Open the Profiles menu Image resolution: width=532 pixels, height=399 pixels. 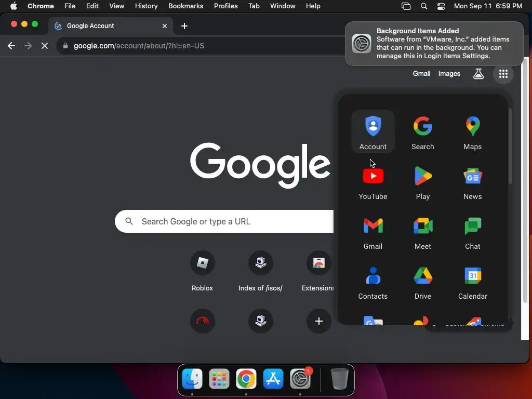[x=226, y=6]
